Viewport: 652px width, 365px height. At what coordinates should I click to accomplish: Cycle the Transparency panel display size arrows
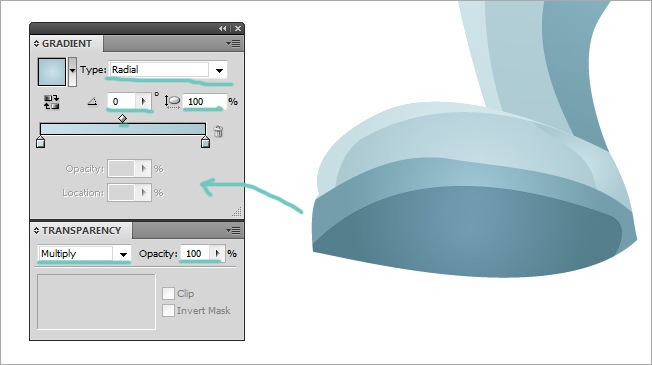pyautogui.click(x=36, y=230)
